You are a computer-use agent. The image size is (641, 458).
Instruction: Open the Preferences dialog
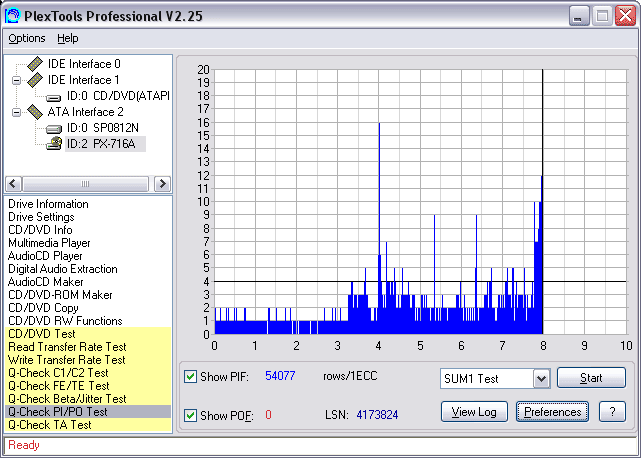point(552,411)
